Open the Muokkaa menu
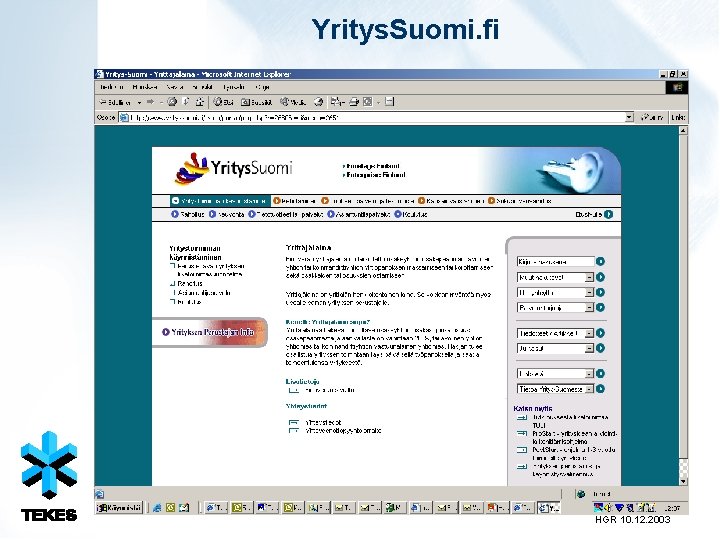This screenshot has width=720, height=540. click(x=145, y=87)
